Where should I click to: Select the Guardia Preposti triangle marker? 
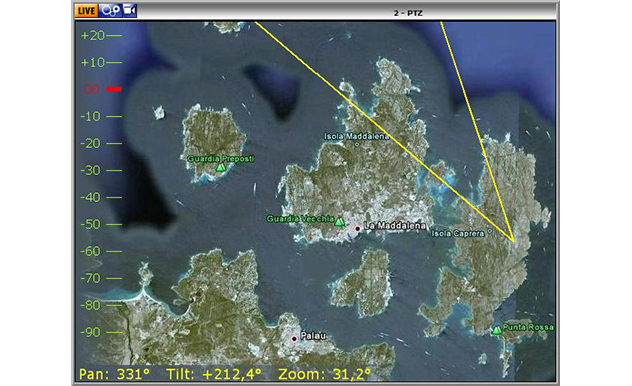(220, 167)
